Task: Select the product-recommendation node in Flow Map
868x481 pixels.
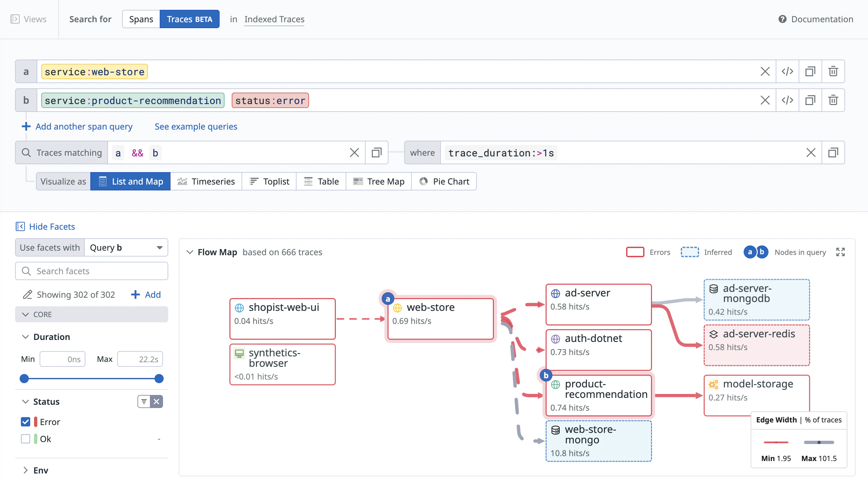Action: coord(598,395)
